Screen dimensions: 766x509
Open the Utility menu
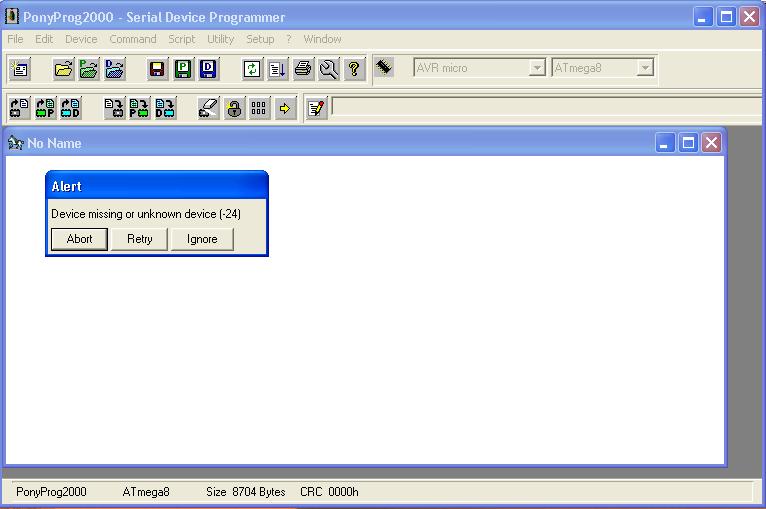[x=220, y=39]
